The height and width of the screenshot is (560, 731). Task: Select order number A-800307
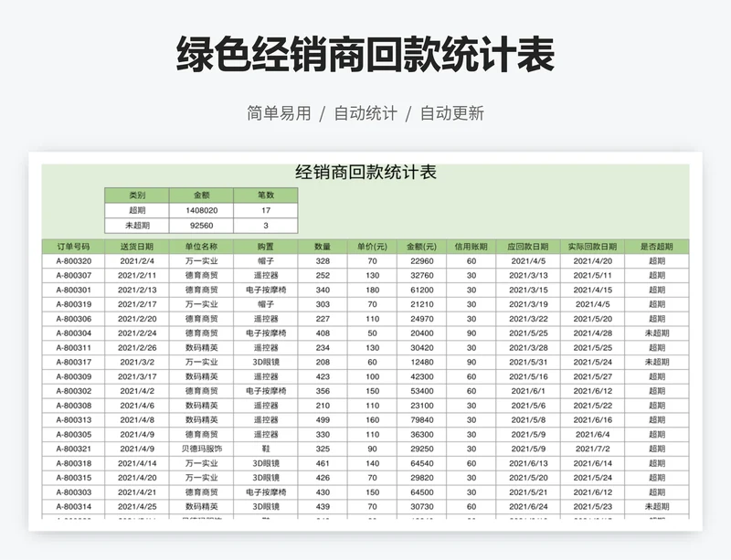[x=74, y=276]
